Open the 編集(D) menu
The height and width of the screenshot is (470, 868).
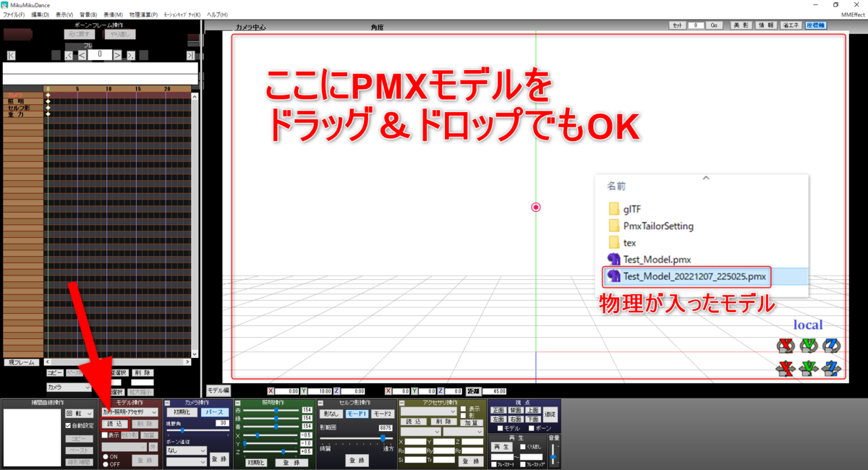41,14
